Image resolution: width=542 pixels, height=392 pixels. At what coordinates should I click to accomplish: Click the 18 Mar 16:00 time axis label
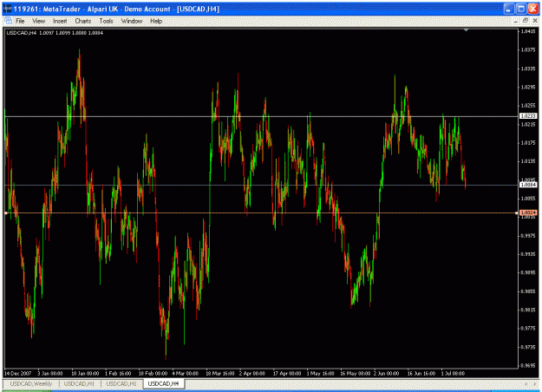coord(220,374)
